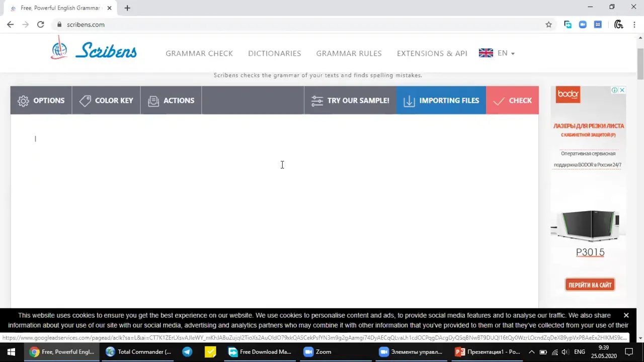Click the orange ad button ПЕРЕЙТИ НА САЙТ
Image resolution: width=644 pixels, height=362 pixels.
(590, 285)
